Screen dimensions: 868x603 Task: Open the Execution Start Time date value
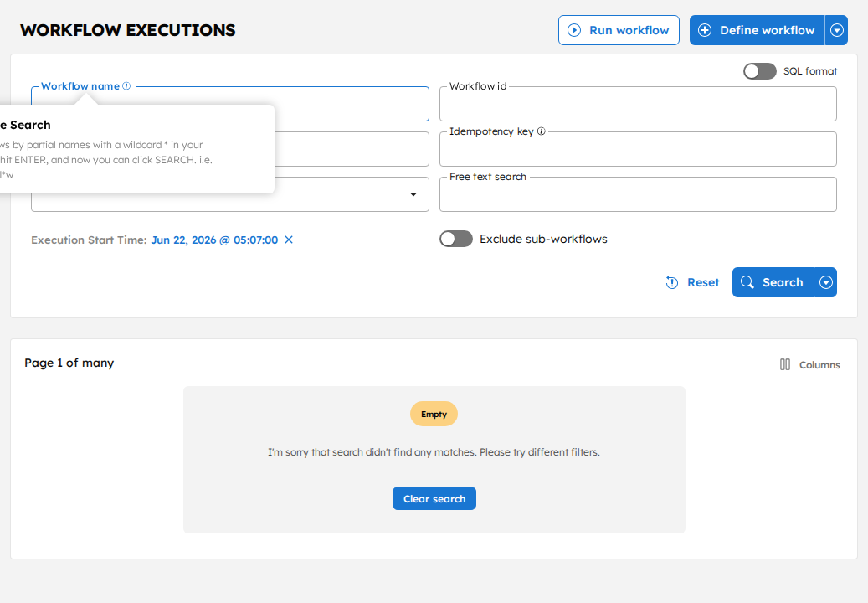pyautogui.click(x=214, y=240)
